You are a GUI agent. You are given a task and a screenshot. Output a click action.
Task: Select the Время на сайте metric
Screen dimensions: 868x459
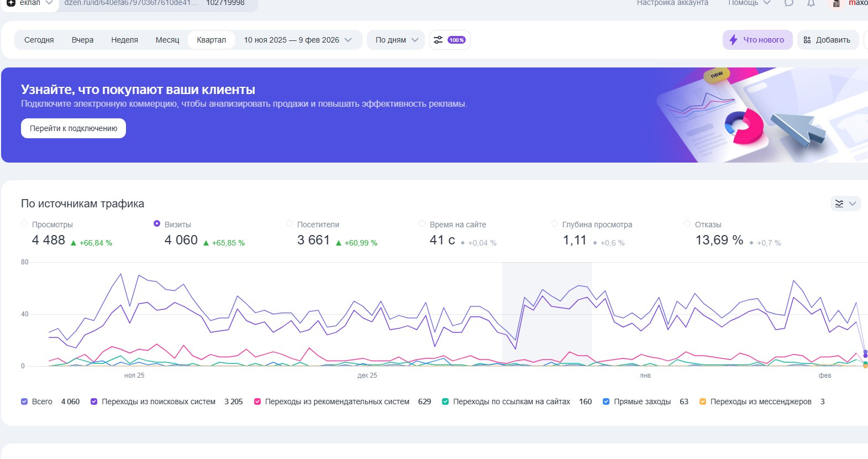(x=422, y=224)
